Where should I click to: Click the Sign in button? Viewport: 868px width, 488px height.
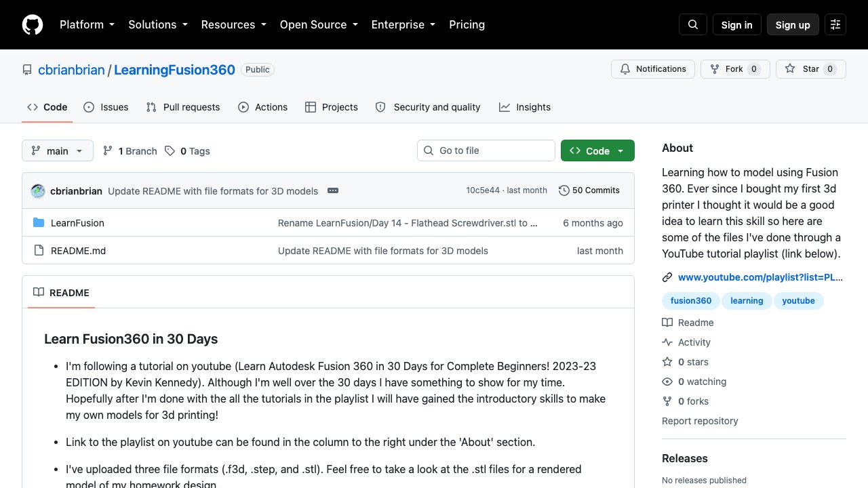pos(737,24)
